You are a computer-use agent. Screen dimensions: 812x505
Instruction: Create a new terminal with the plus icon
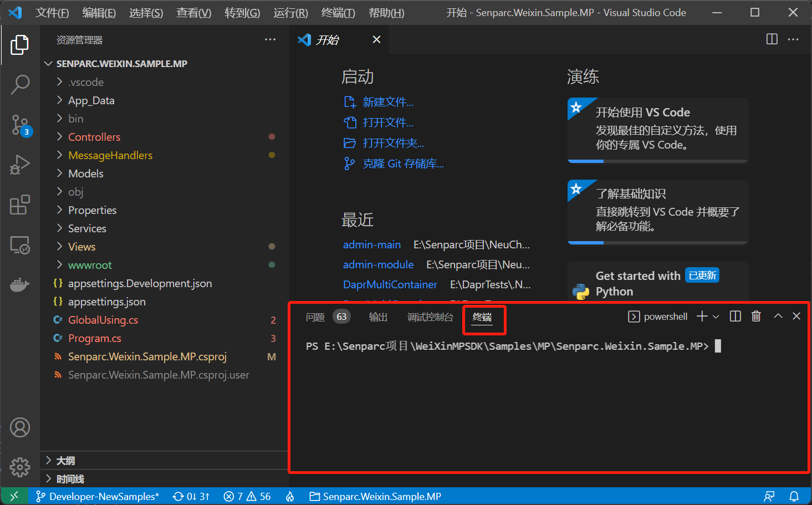pos(703,316)
